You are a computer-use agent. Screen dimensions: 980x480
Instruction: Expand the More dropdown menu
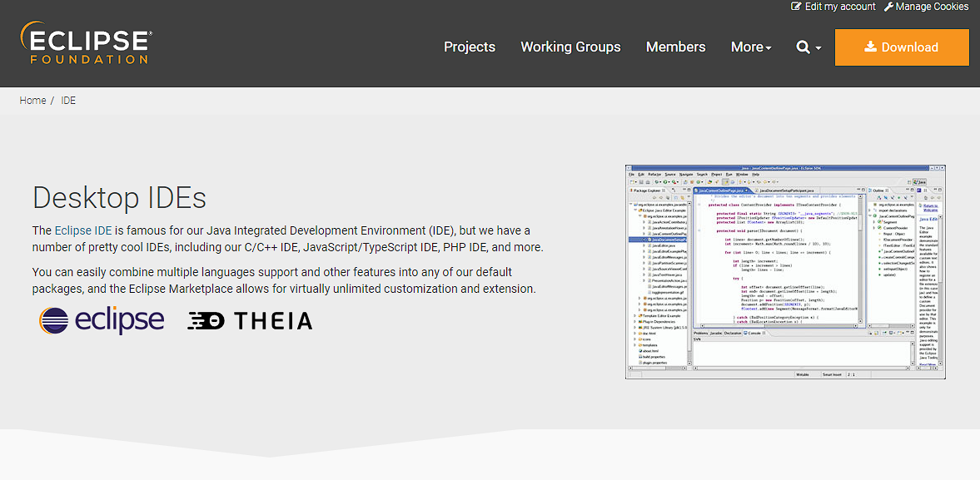[x=751, y=47]
